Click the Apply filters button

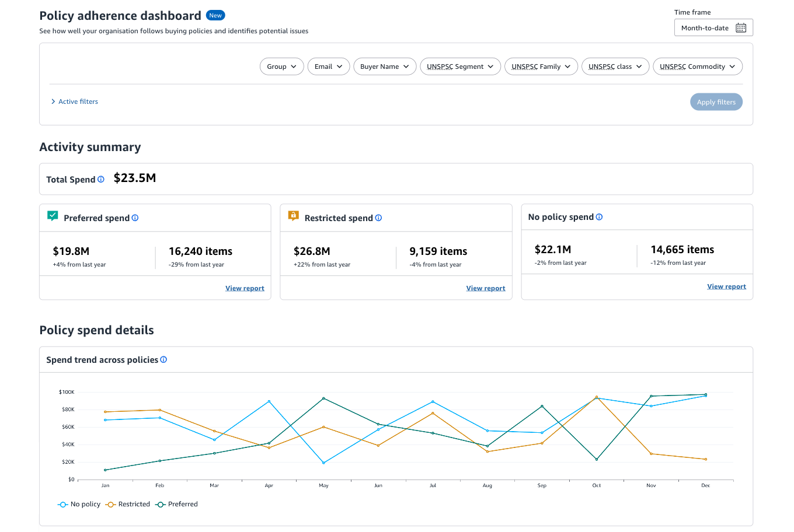point(716,101)
